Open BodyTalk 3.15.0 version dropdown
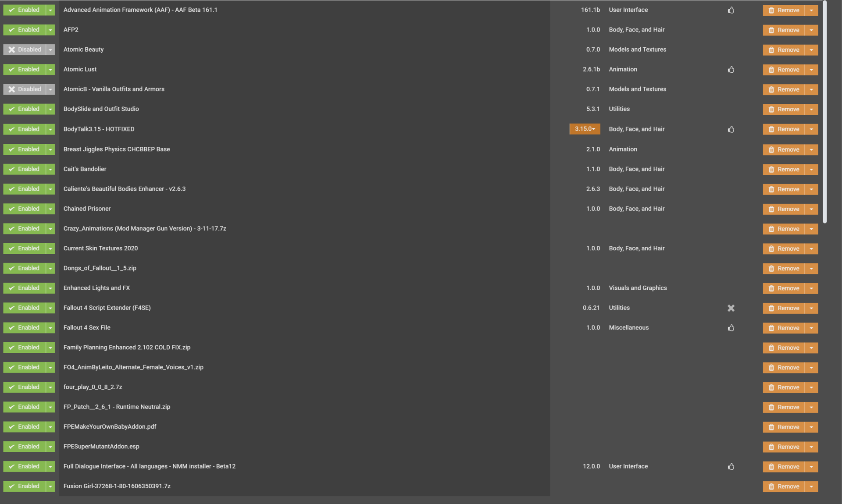This screenshot has height=504, width=842. pos(585,129)
